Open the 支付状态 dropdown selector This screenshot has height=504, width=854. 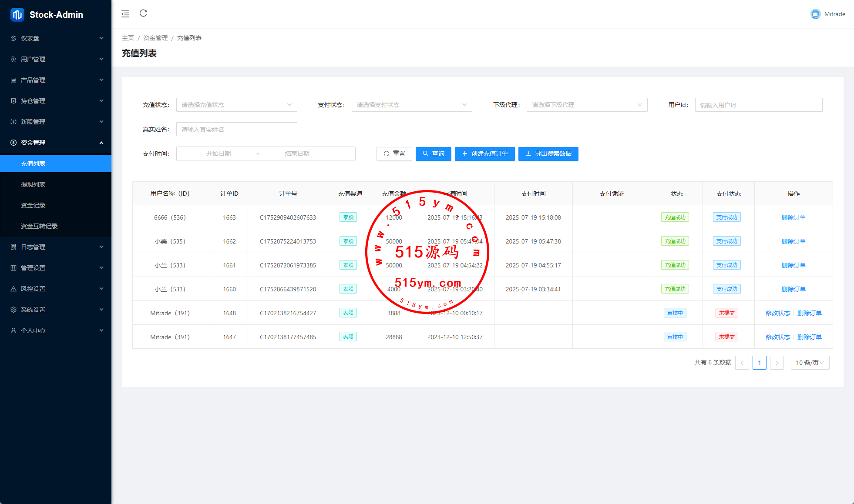pos(411,105)
